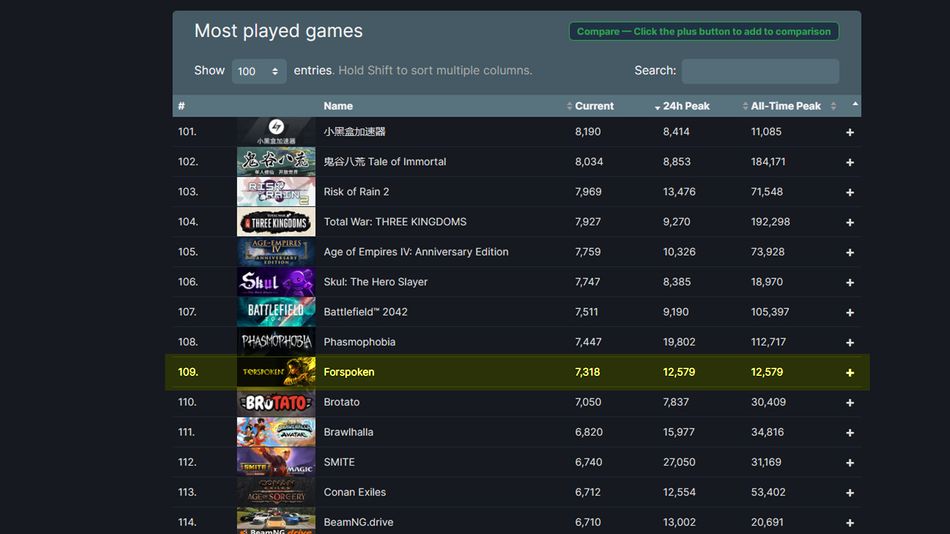Click plus button for Risk of Rain 2
Image resolution: width=950 pixels, height=534 pixels.
pos(849,192)
